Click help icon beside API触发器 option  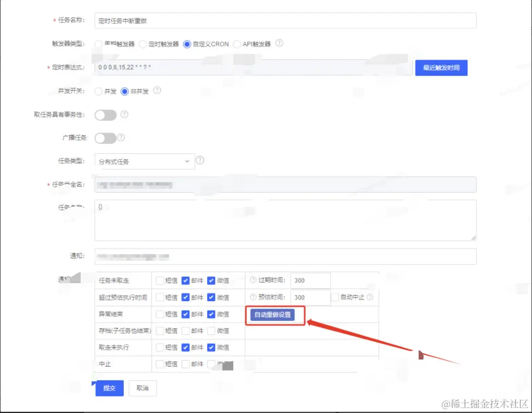click(279, 43)
